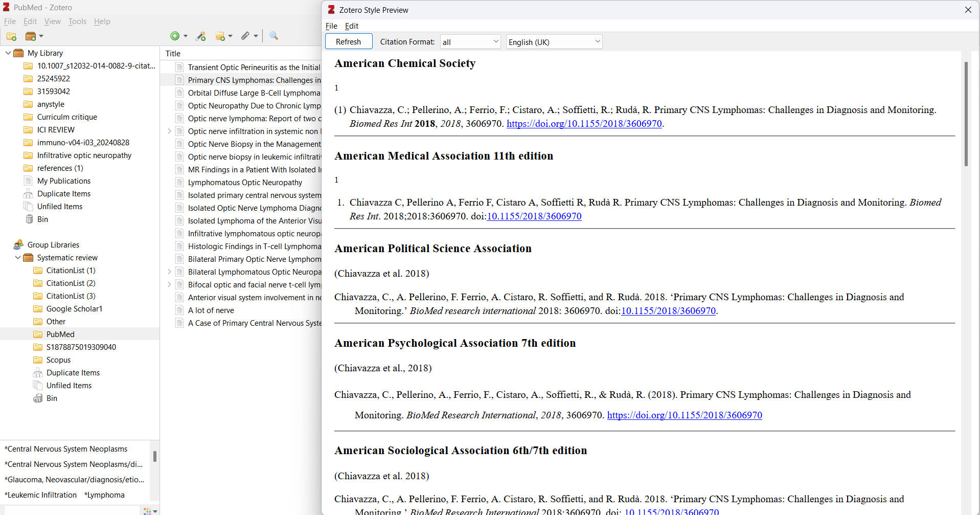Click the anystyle folder icon

(29, 104)
